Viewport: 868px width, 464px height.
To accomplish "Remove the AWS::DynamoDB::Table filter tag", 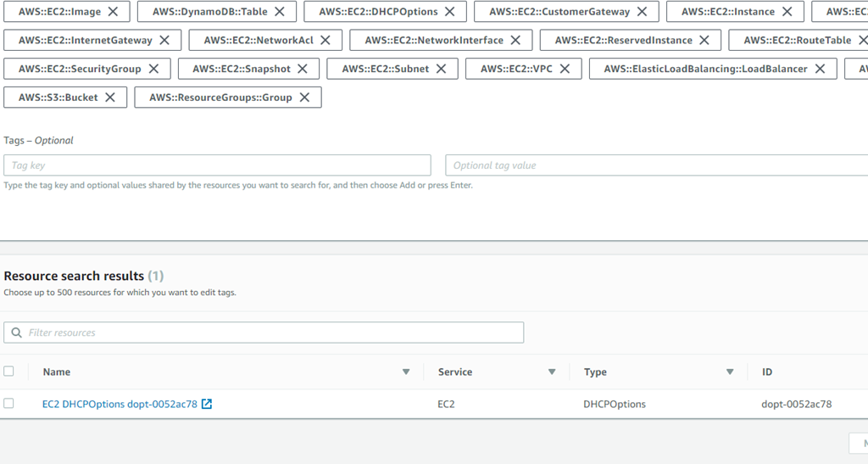I will (x=280, y=12).
